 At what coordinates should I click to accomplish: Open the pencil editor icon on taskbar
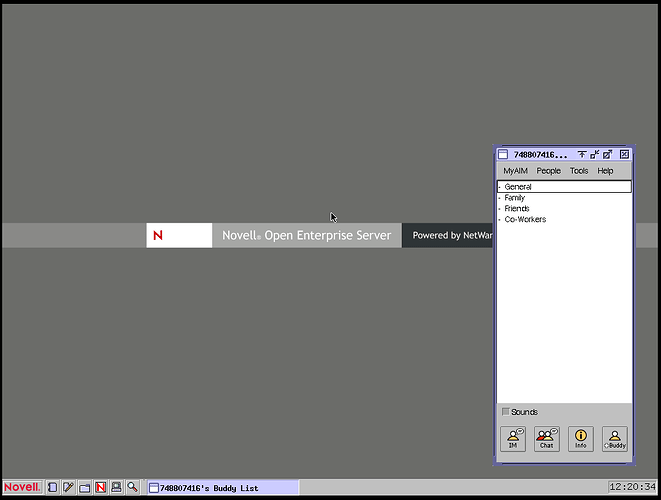point(68,487)
